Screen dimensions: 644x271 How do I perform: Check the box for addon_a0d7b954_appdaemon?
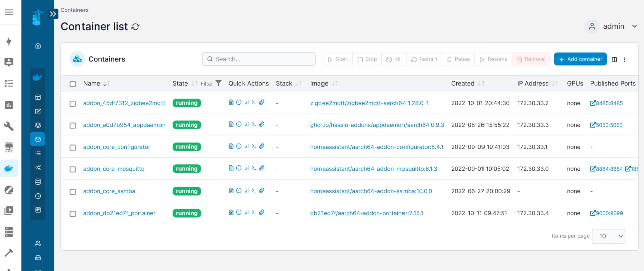tap(73, 125)
